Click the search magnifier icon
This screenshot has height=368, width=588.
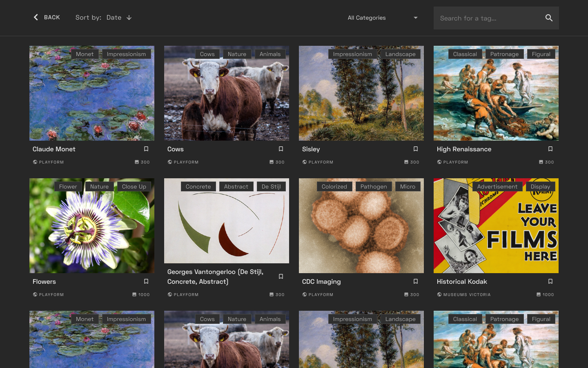point(549,18)
